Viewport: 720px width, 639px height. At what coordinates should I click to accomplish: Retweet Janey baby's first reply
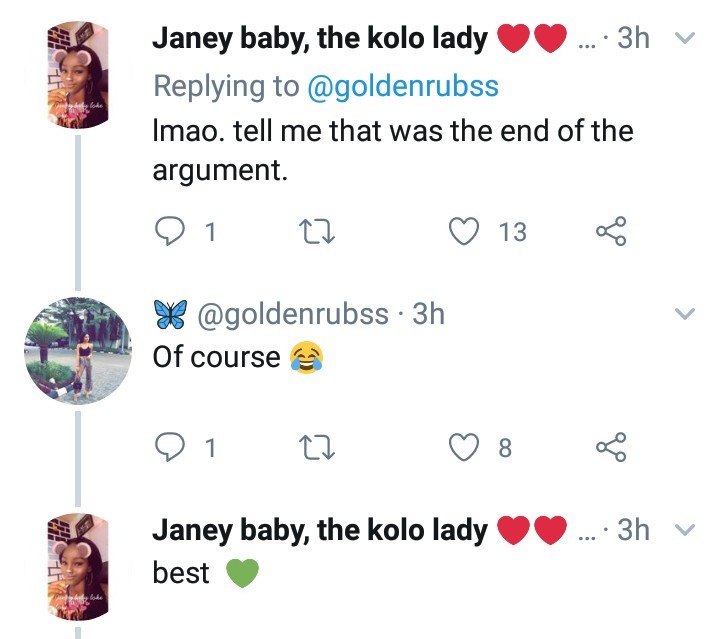(x=317, y=231)
